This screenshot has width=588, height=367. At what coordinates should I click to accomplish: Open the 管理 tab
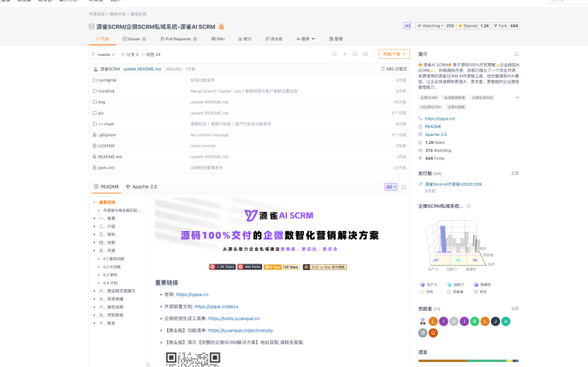click(x=336, y=38)
